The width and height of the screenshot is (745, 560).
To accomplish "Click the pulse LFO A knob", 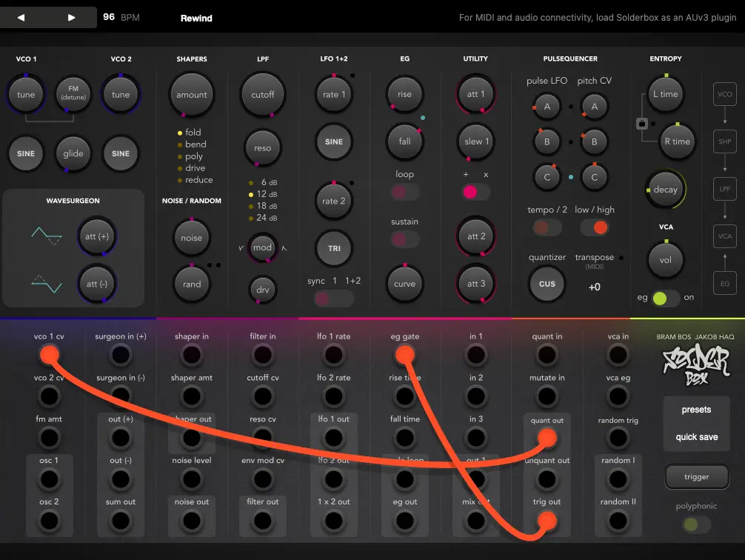I will click(547, 107).
